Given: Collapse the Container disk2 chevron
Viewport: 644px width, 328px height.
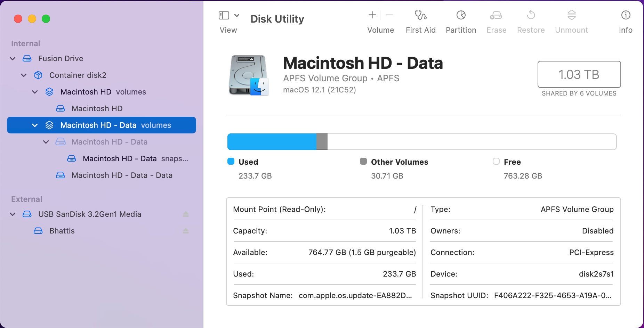Looking at the screenshot, I should tap(24, 75).
